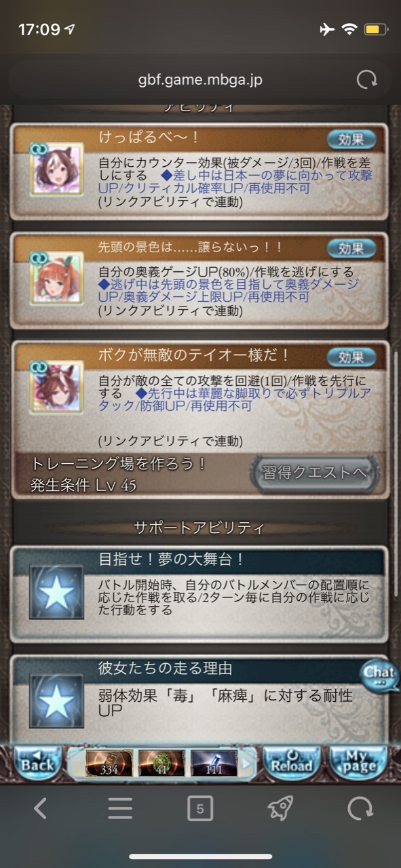Image resolution: width=401 pixels, height=868 pixels.
Task: Select the item thumbnail showing 334
Action: [x=109, y=763]
